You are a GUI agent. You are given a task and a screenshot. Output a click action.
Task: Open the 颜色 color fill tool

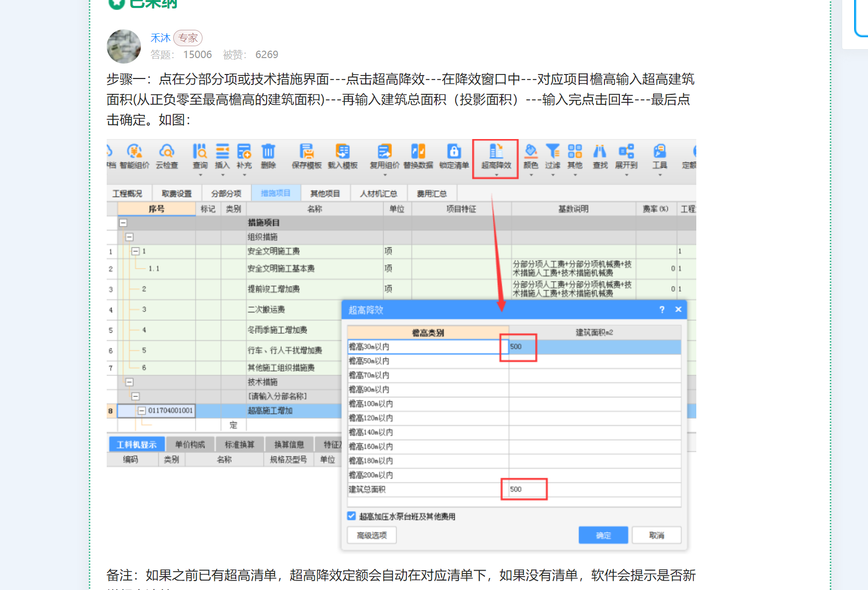pyautogui.click(x=531, y=156)
